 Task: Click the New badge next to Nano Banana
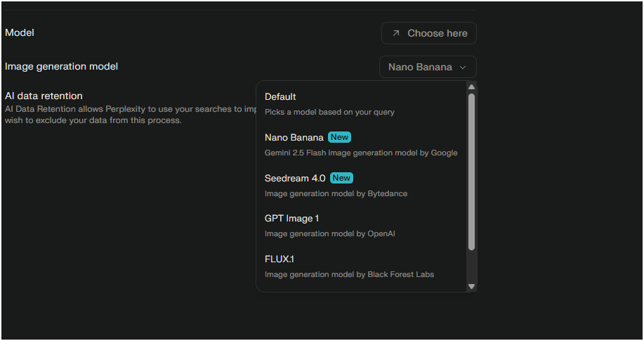(x=340, y=137)
